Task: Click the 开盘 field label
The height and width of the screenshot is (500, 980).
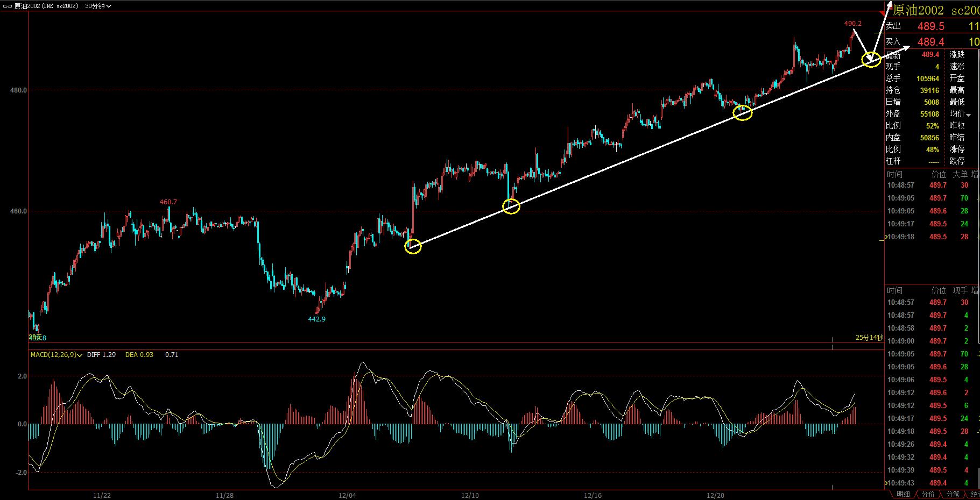Action: 957,78
